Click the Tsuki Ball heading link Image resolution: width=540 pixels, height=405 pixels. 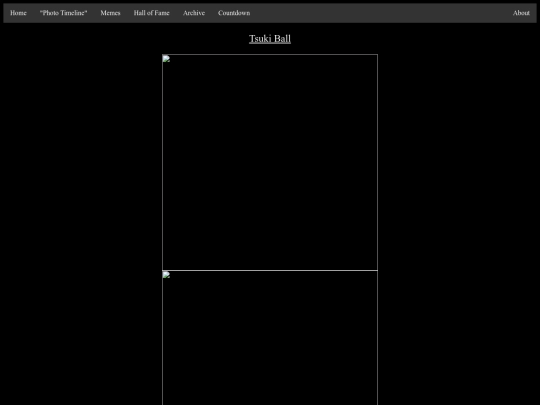(x=270, y=39)
